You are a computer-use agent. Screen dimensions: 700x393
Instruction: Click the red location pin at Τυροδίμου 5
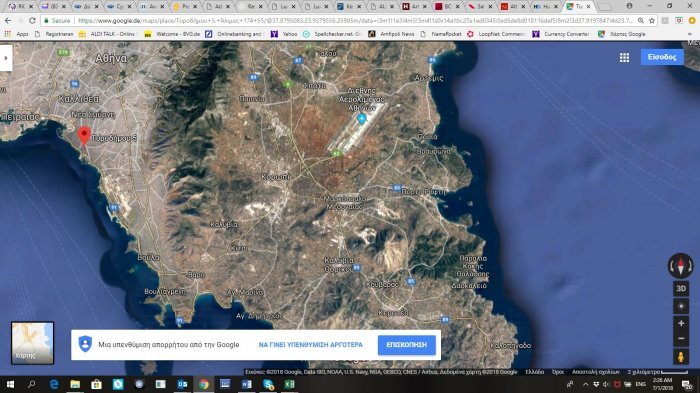(x=84, y=135)
